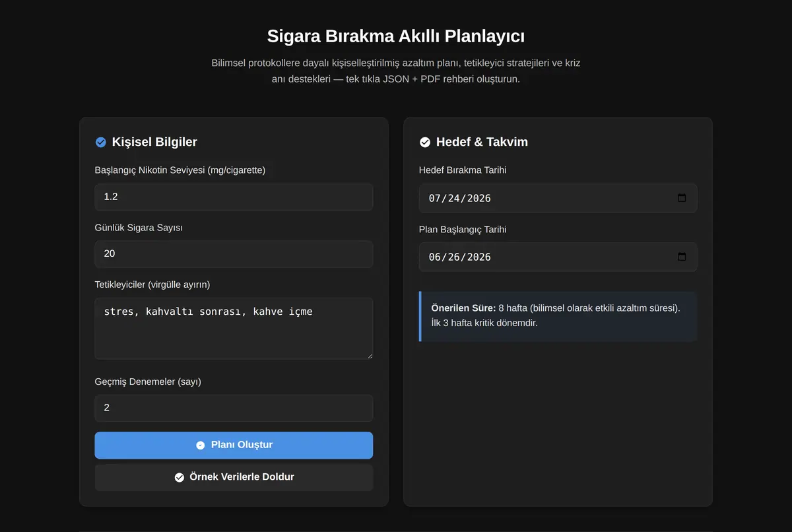Click the Plan Başlangıç Tarihi date field
Image resolution: width=792 pixels, height=532 pixels.
[558, 257]
